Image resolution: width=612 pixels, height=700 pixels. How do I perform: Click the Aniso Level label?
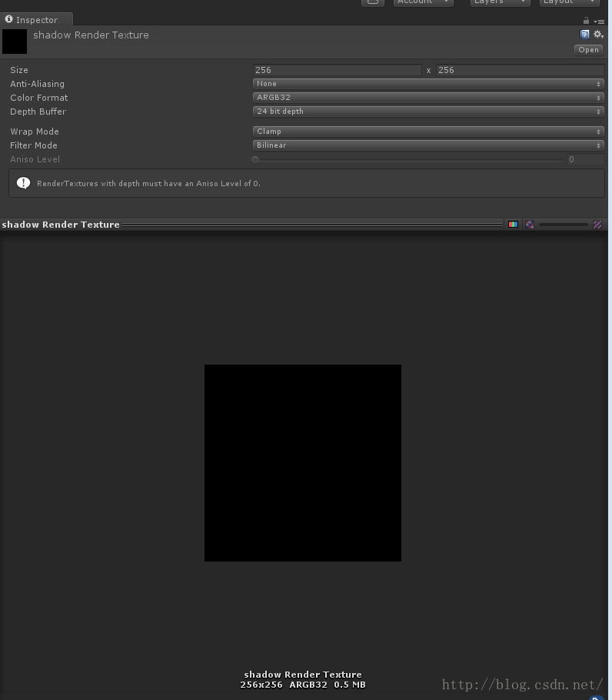[x=35, y=159]
